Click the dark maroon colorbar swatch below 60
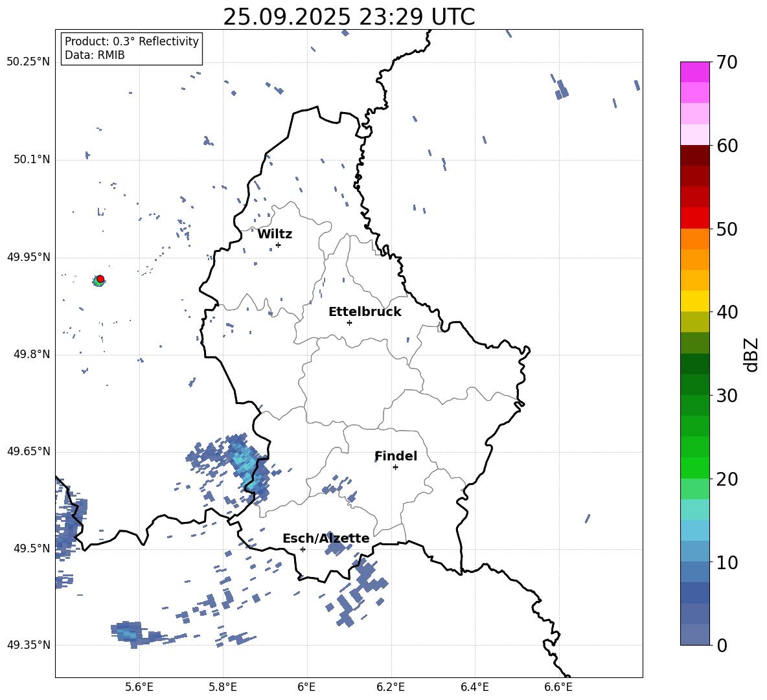 point(694,155)
